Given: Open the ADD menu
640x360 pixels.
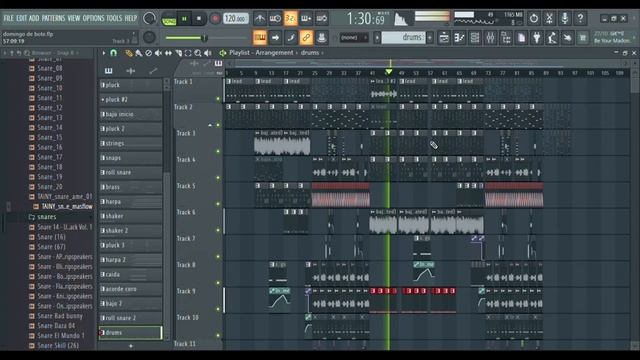Looking at the screenshot, I should (x=34, y=18).
